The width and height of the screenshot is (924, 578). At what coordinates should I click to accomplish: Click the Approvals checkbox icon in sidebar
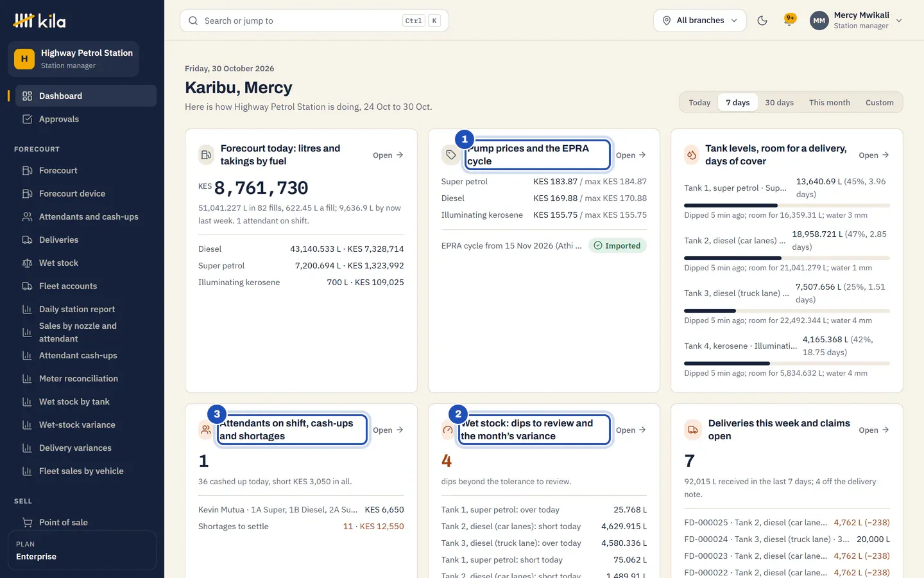pos(27,119)
